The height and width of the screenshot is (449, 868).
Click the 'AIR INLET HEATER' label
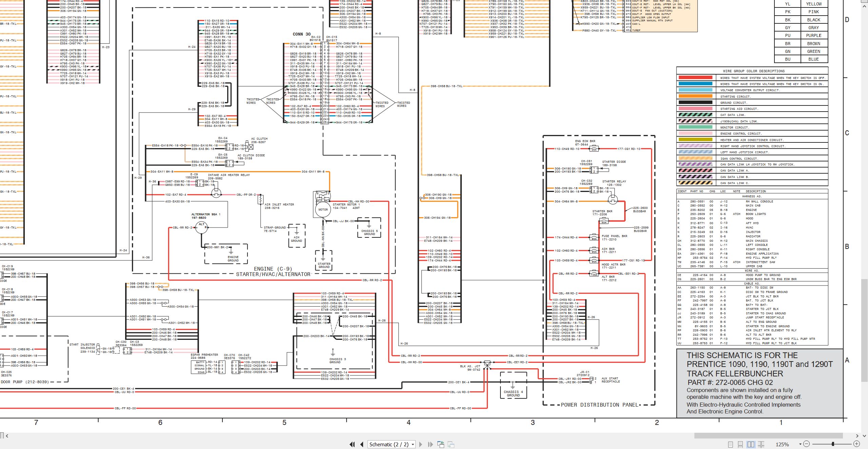pyautogui.click(x=279, y=204)
